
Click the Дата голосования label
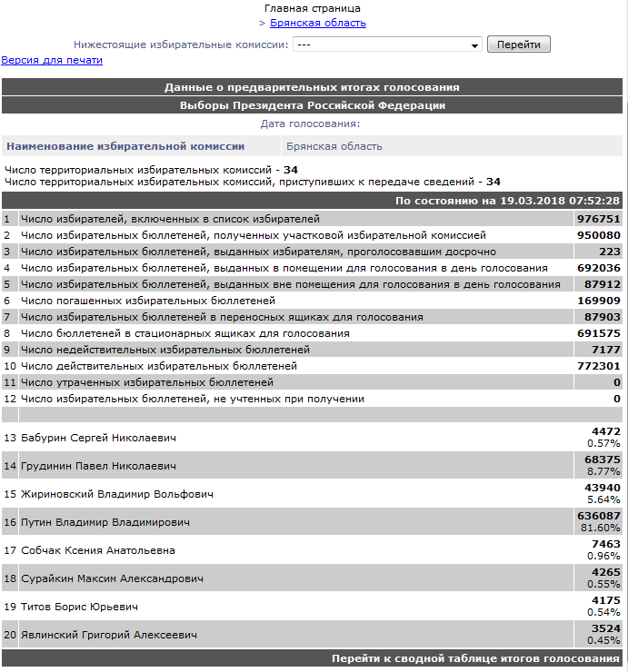click(310, 124)
